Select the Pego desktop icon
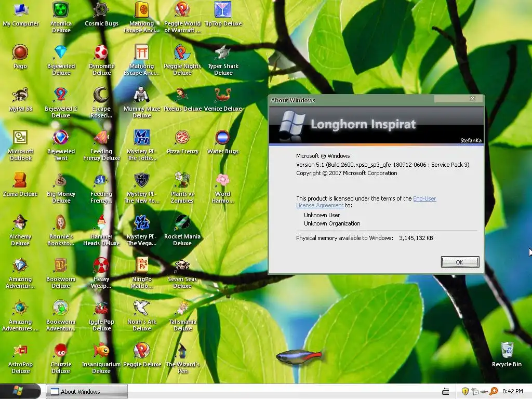 pos(20,57)
